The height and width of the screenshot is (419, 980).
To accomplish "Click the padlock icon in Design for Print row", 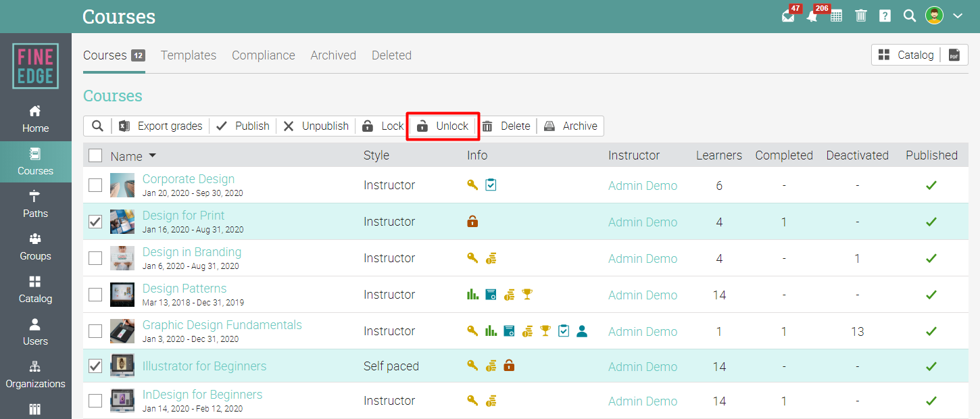I will coord(472,221).
